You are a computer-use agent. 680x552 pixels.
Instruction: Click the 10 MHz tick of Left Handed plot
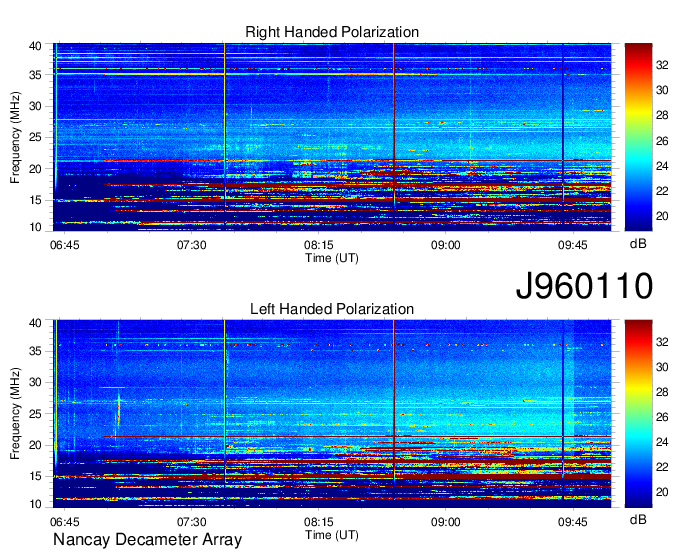(x=35, y=504)
